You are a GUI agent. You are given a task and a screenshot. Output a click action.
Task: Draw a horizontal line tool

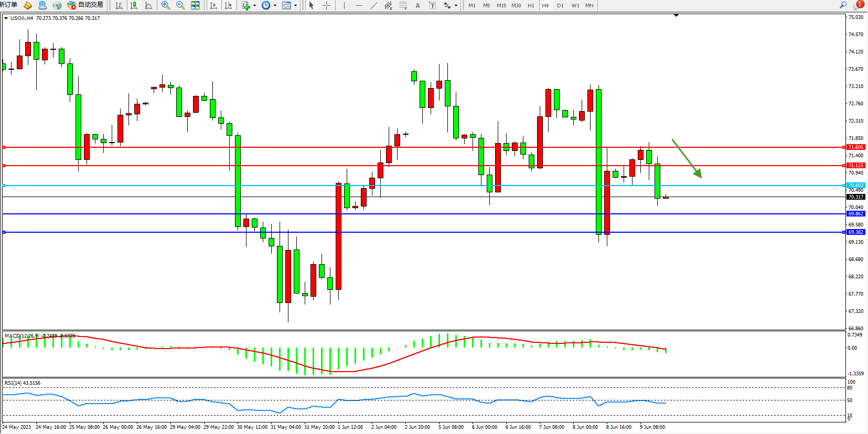pos(359,5)
